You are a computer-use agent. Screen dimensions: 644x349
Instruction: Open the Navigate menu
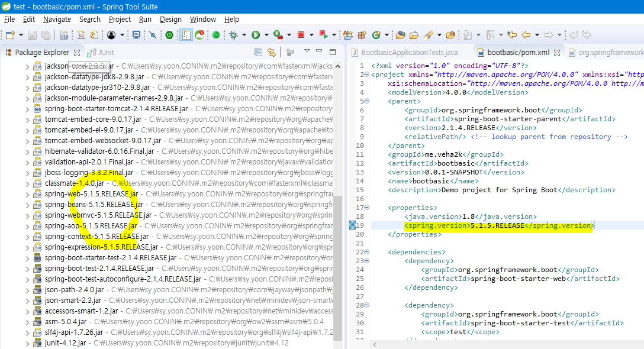point(57,20)
